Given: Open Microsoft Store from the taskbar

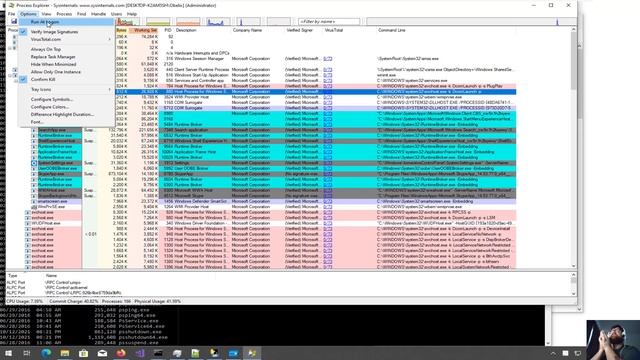Looking at the screenshot, I should [84, 353].
